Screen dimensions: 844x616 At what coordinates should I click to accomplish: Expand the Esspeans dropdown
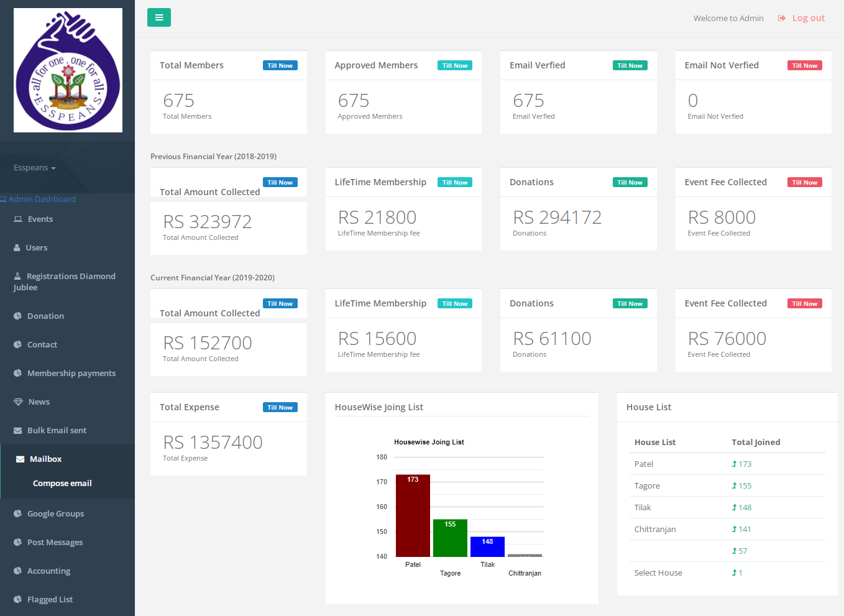(x=35, y=168)
